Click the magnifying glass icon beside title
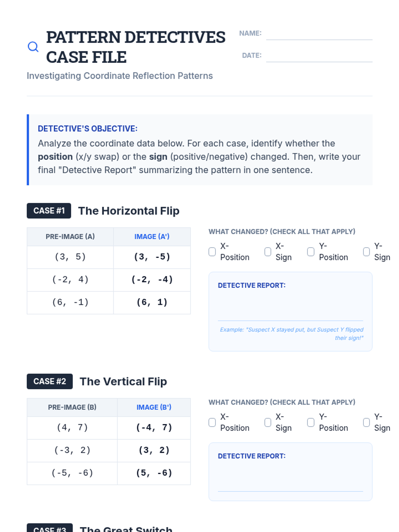 pos(33,47)
